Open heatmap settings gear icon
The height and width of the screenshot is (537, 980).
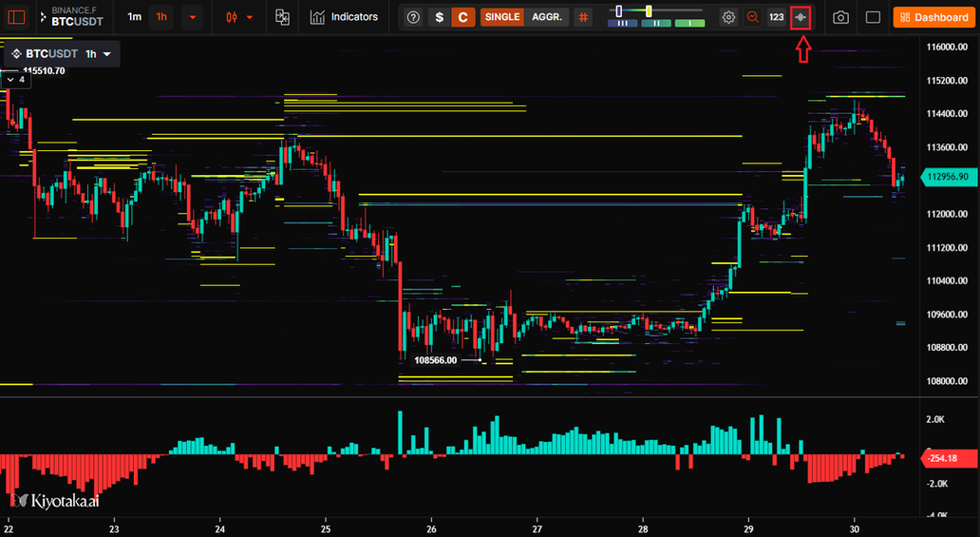[728, 17]
